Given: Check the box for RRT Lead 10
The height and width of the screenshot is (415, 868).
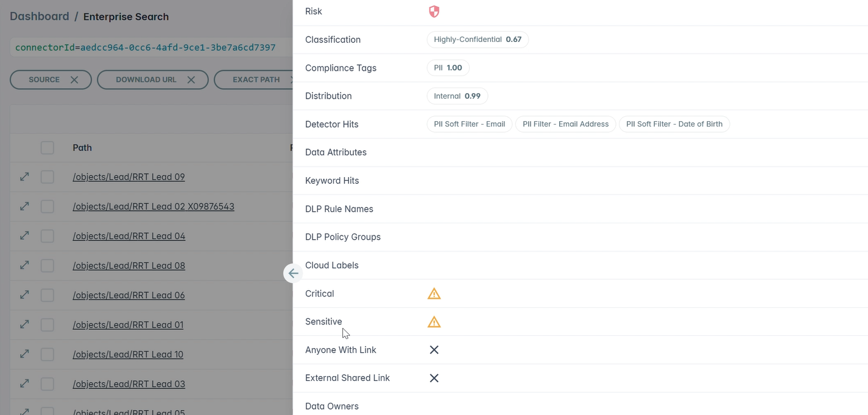Looking at the screenshot, I should tap(48, 354).
